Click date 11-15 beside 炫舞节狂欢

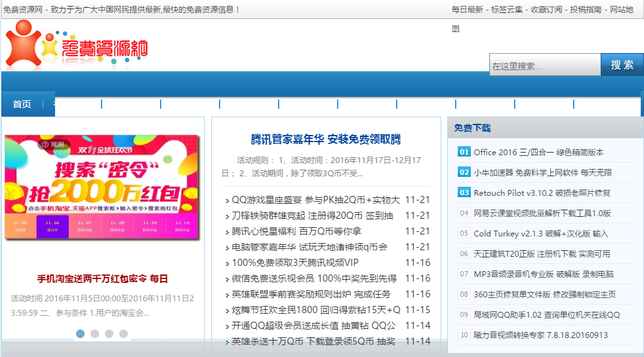click(418, 310)
